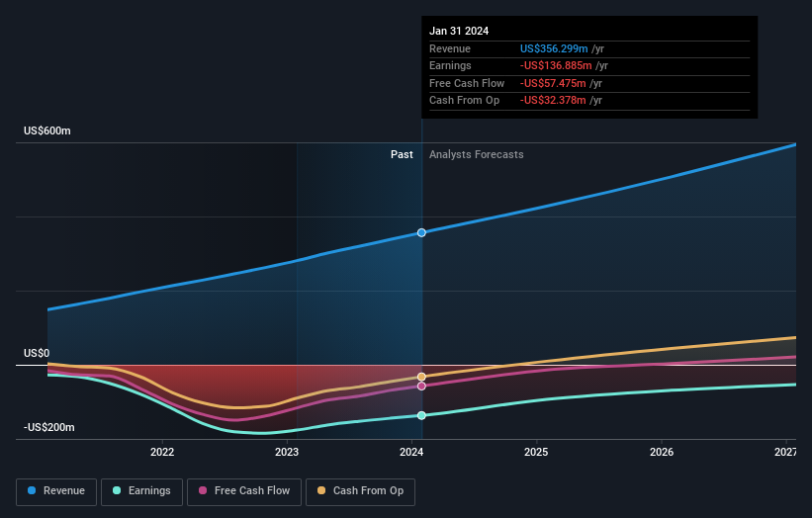Click the -US$200m y-axis label
This screenshot has width=812, height=518.
click(x=49, y=427)
